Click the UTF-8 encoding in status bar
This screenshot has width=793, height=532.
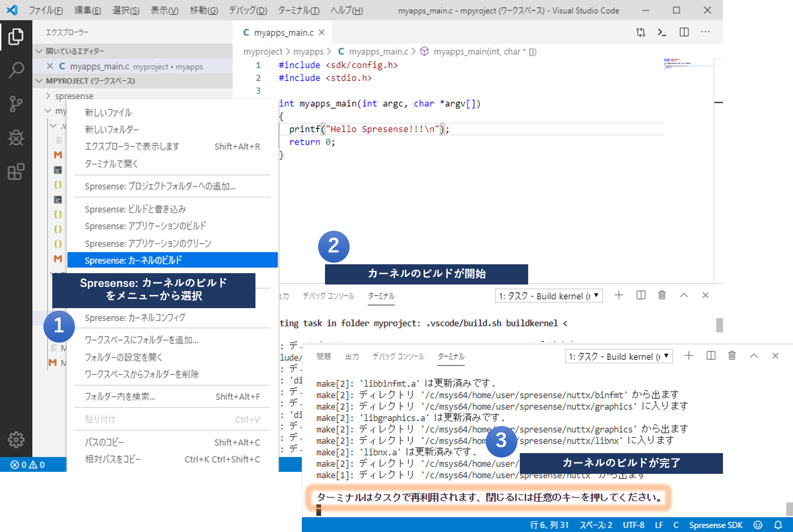tap(633, 525)
